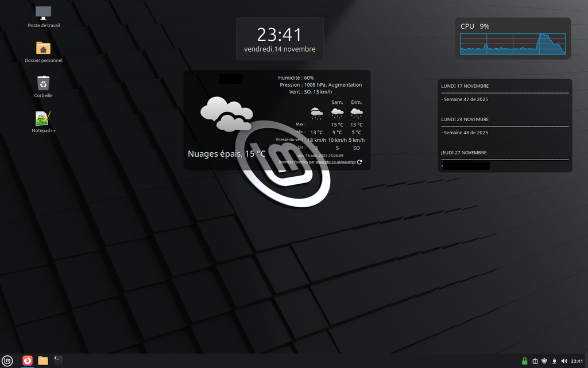This screenshot has width=588, height=368.
Task: Click the green padlock tray icon
Action: (524, 361)
